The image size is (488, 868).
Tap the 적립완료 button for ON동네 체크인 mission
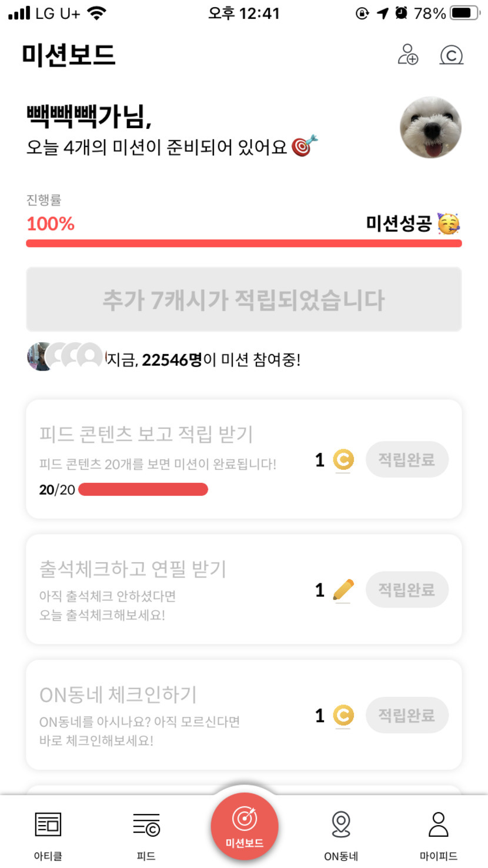(407, 715)
